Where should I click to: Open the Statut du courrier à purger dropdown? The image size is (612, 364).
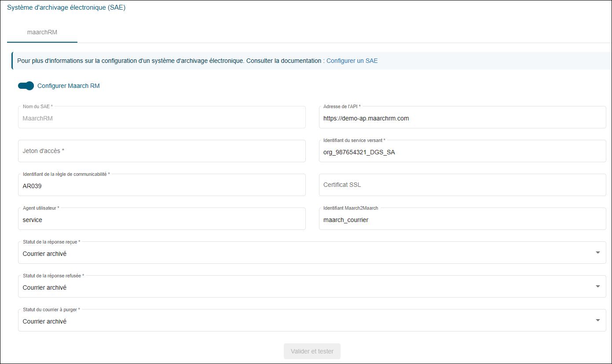(312, 320)
